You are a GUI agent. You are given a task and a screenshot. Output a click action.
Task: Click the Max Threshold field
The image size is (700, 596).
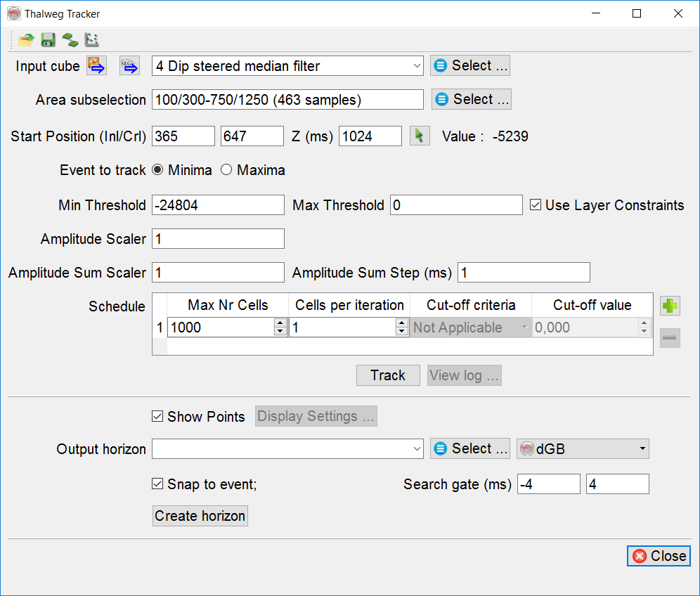pyautogui.click(x=456, y=205)
